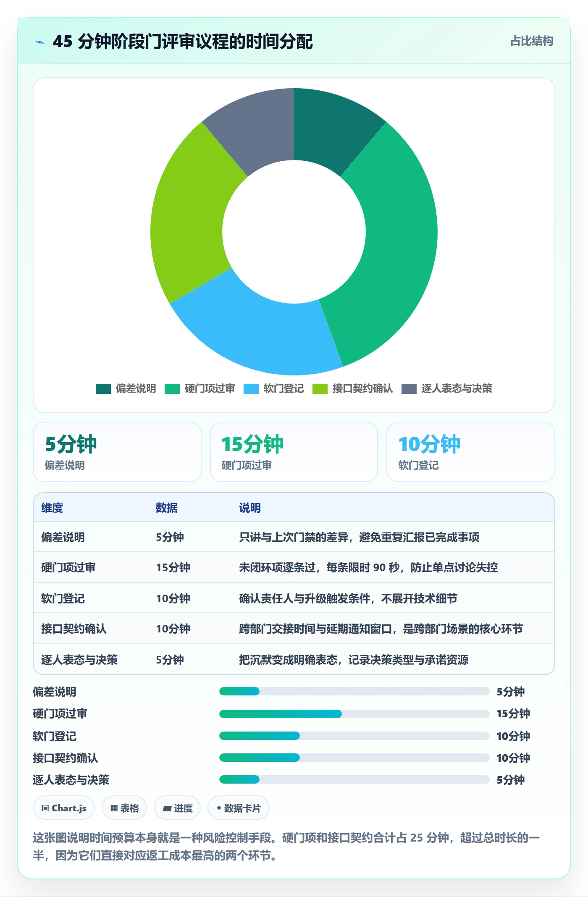Click the 硬门项过审 progress bar
Image resolution: width=588 pixels, height=897 pixels.
(354, 713)
